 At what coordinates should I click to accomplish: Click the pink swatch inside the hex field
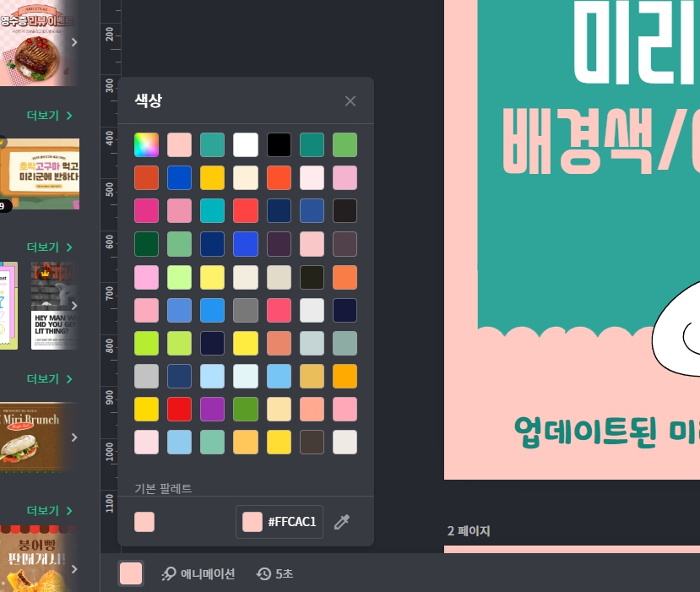(x=251, y=522)
